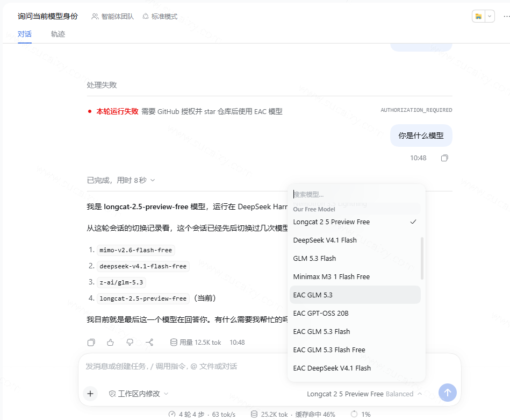Viewport: 510px width, 420px height.
Task: Switch to the 轨迹 tab
Action: click(58, 34)
